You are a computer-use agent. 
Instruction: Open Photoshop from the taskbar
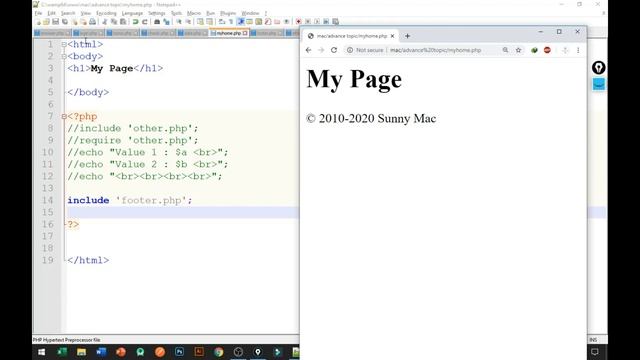179,352
